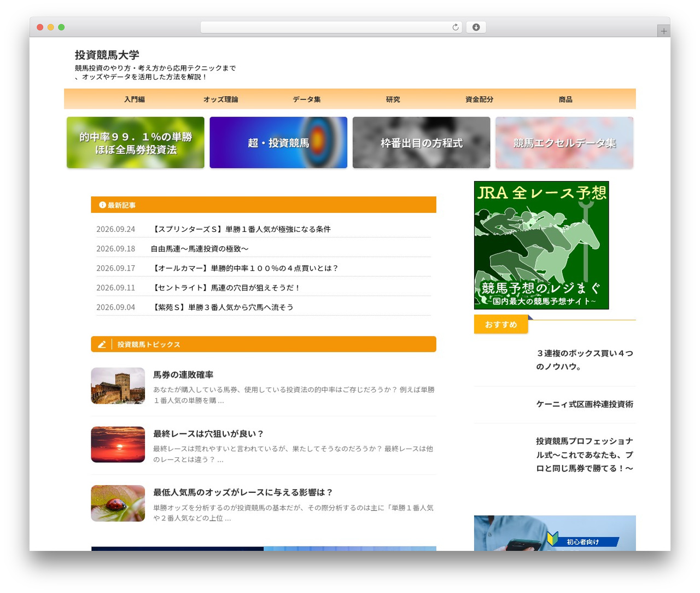Open 最低人気馬のオッズ article title
The width and height of the screenshot is (700, 593).
243,492
